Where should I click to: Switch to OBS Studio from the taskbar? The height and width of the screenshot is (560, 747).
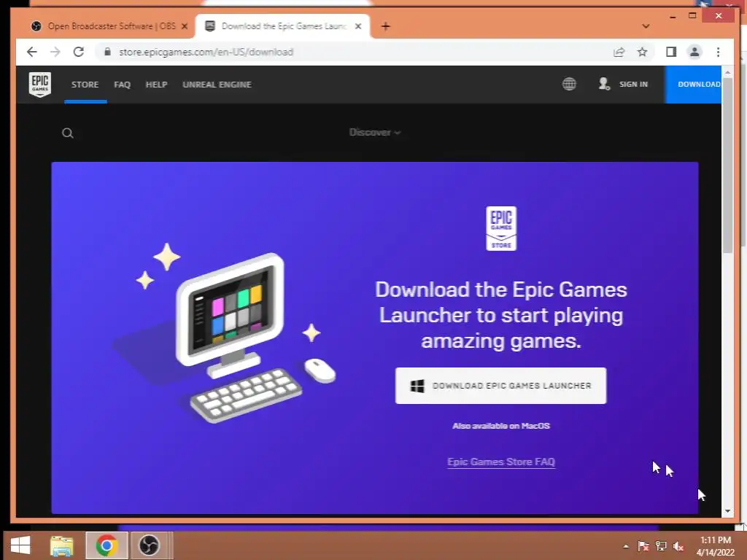(x=149, y=545)
